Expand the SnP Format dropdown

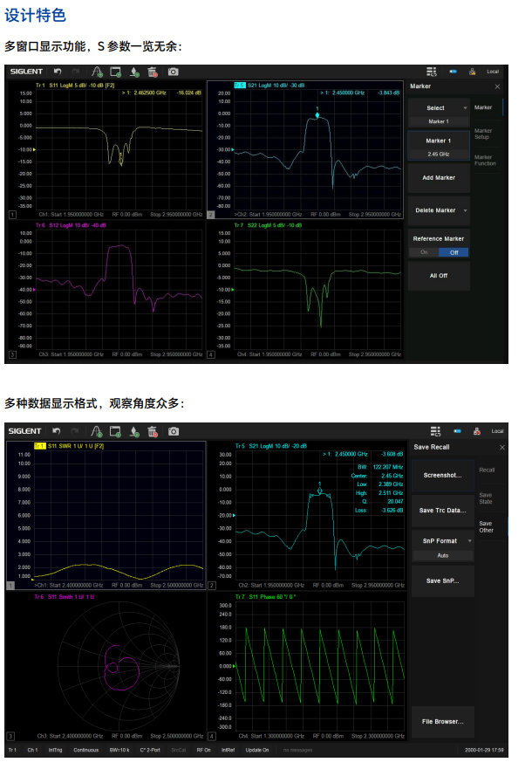coord(470,541)
